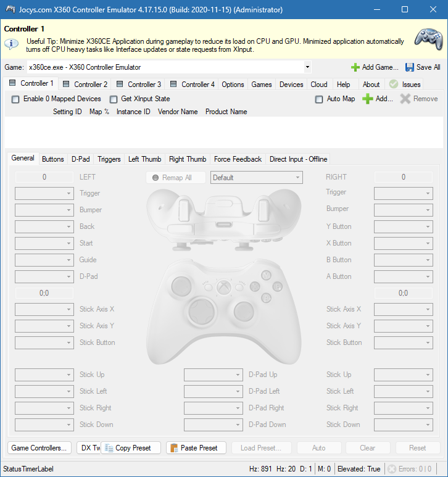Click the green plus Add device icon
This screenshot has height=477, width=448.
368,99
